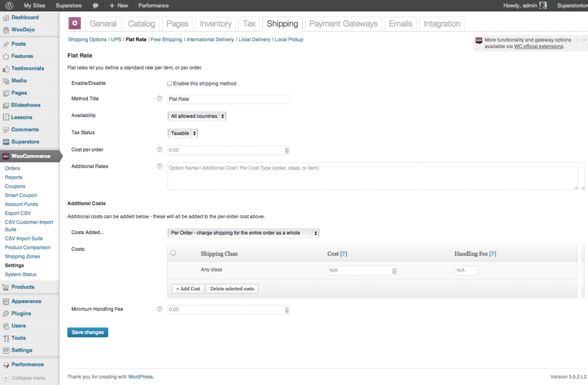Image resolution: width=588 pixels, height=385 pixels.
Task: Open the Inventory tab
Action: (216, 24)
